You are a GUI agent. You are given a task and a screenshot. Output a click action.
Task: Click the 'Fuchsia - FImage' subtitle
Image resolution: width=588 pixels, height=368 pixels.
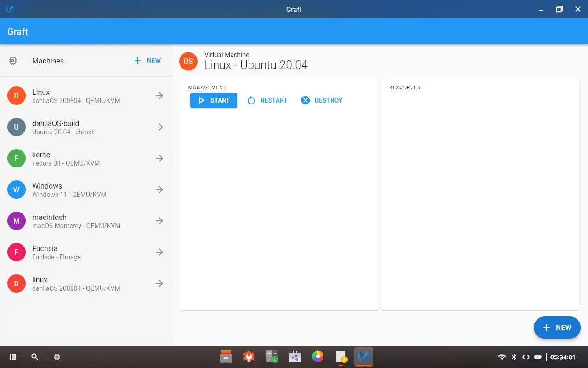click(57, 257)
